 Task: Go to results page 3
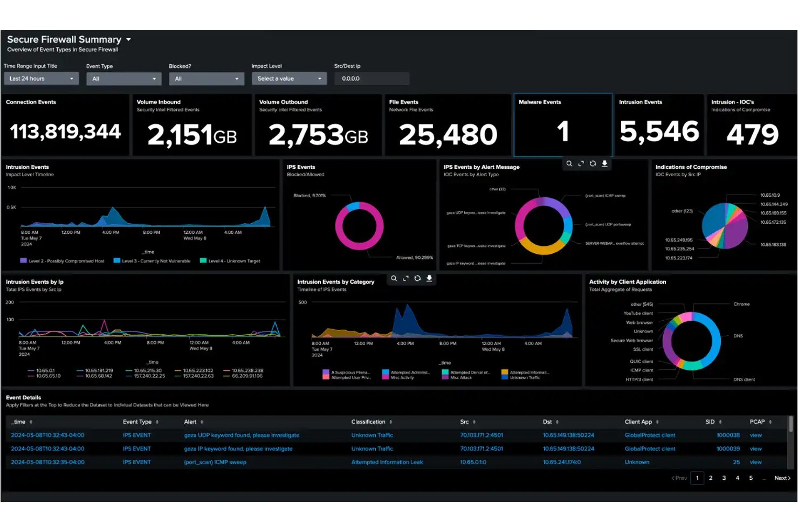pos(724,478)
